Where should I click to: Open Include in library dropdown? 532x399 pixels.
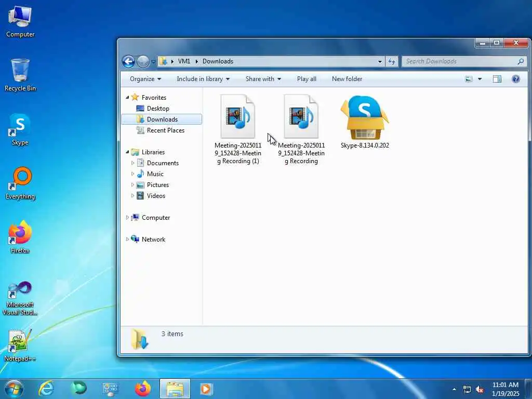(x=203, y=79)
